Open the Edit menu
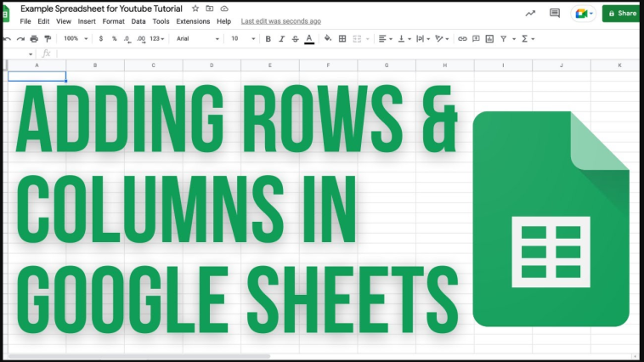This screenshot has height=362, width=644. [x=43, y=21]
